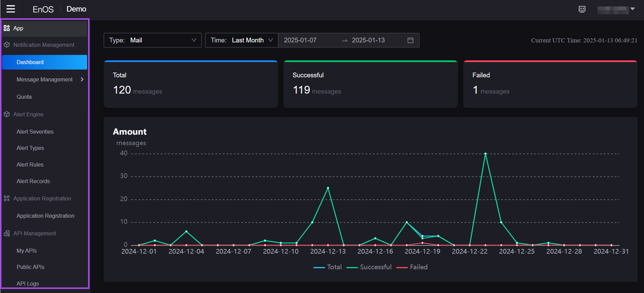Open the user account dropdown arrow

[632, 9]
